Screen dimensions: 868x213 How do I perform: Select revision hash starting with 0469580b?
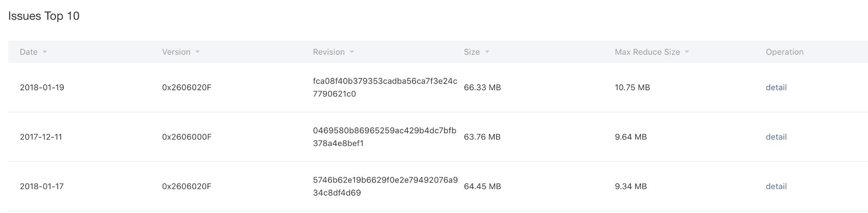385,137
